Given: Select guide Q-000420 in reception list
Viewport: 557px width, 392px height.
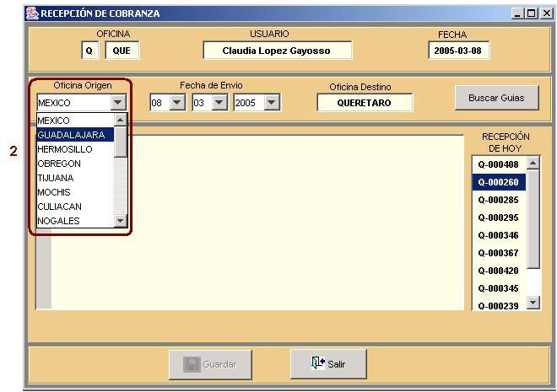Looking at the screenshot, I should pyautogui.click(x=498, y=271).
